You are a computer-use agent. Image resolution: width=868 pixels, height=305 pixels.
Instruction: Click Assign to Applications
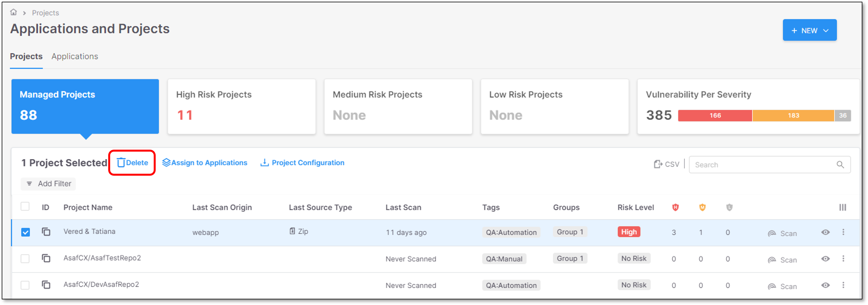point(204,163)
